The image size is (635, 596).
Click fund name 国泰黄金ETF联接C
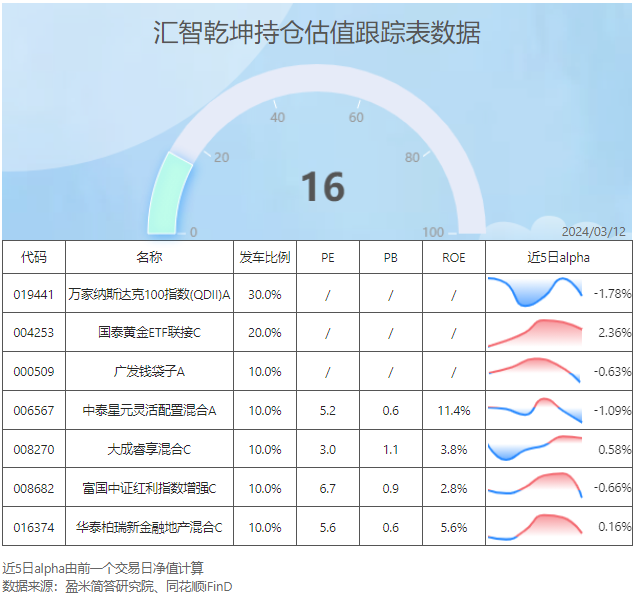coord(149,332)
